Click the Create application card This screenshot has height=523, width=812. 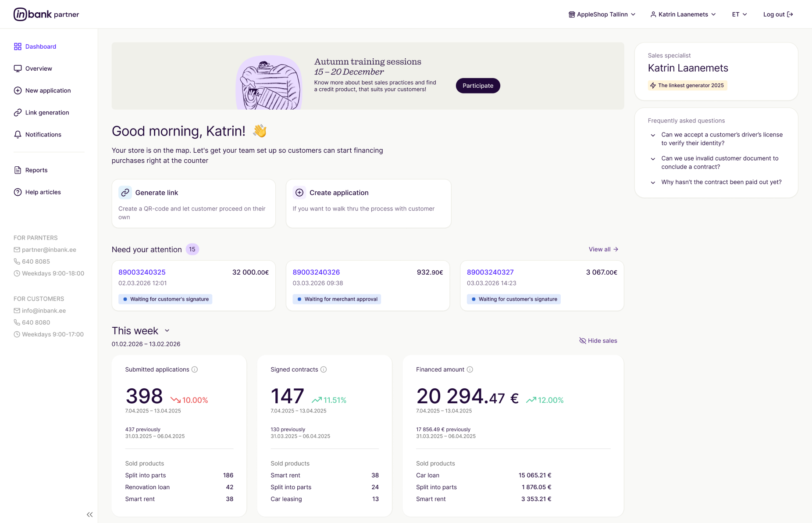coord(368,204)
